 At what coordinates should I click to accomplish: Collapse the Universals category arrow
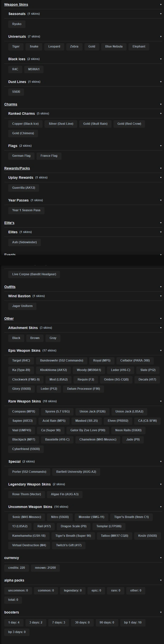[161, 36]
